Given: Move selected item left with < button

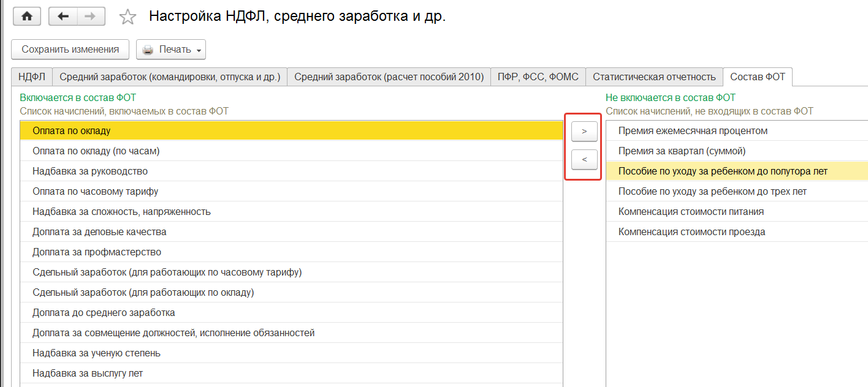Looking at the screenshot, I should [x=584, y=160].
